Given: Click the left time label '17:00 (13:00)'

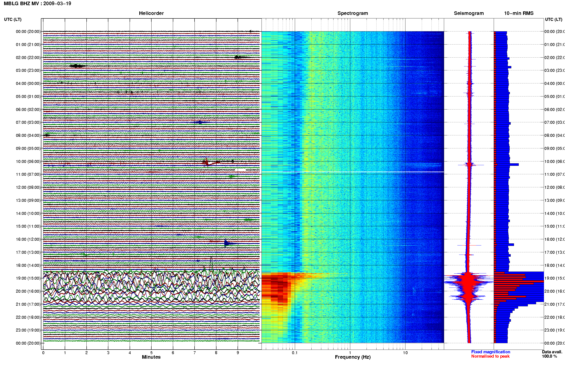Looking at the screenshot, I should click(28, 252).
